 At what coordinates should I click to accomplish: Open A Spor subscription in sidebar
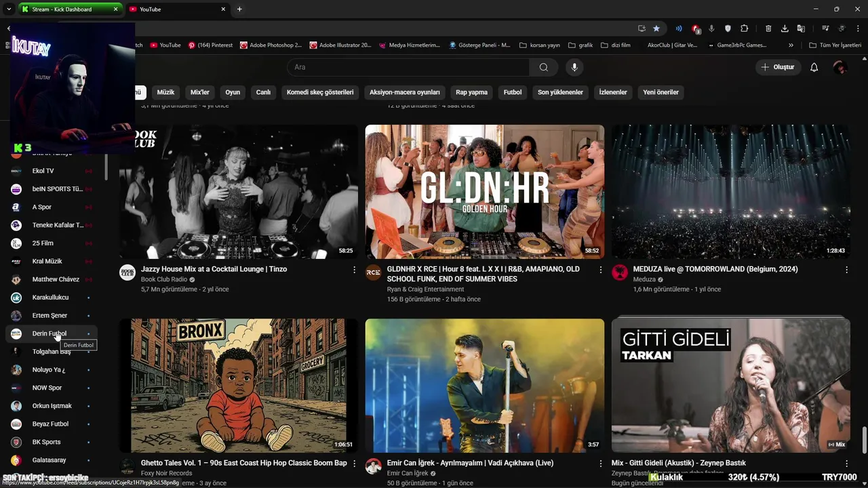click(52, 207)
